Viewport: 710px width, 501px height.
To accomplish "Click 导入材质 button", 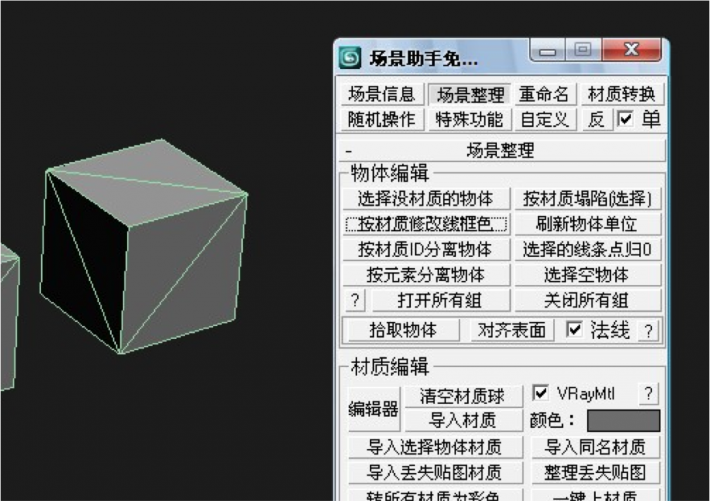I will 463,420.
